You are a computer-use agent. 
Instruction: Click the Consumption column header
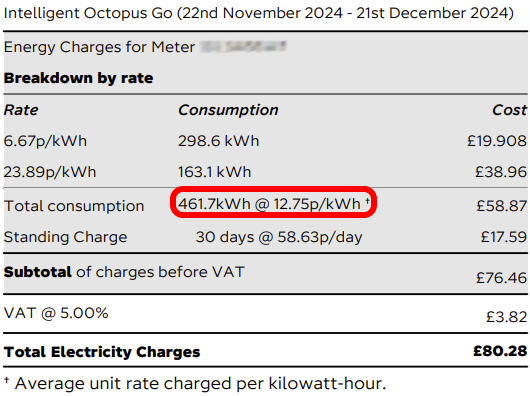[x=228, y=110]
